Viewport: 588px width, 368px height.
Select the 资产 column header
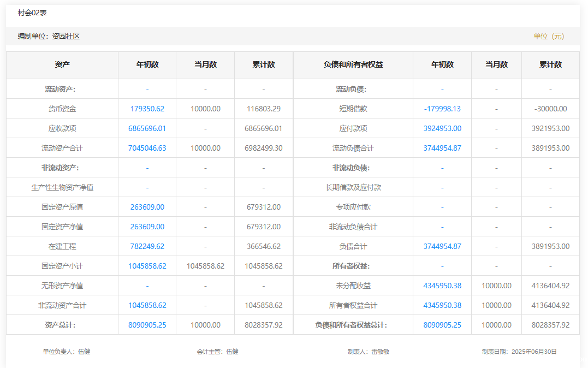62,64
